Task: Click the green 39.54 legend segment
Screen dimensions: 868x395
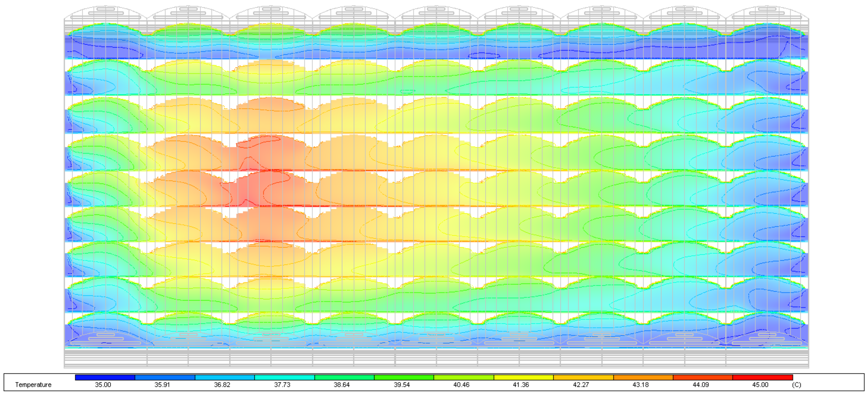Action: click(404, 377)
